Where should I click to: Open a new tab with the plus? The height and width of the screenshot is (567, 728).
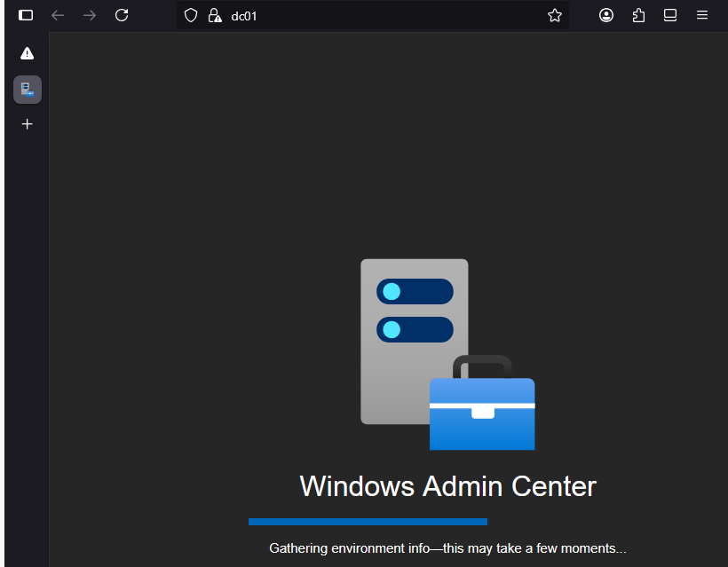[x=27, y=124]
